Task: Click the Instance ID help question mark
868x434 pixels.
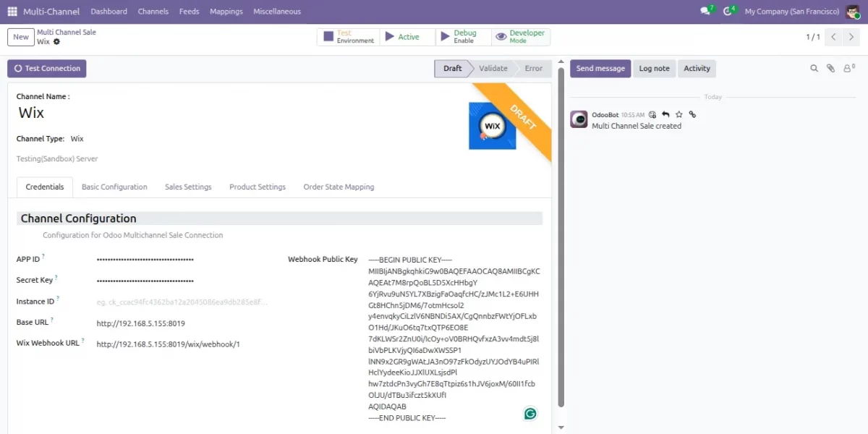Action: (x=58, y=298)
